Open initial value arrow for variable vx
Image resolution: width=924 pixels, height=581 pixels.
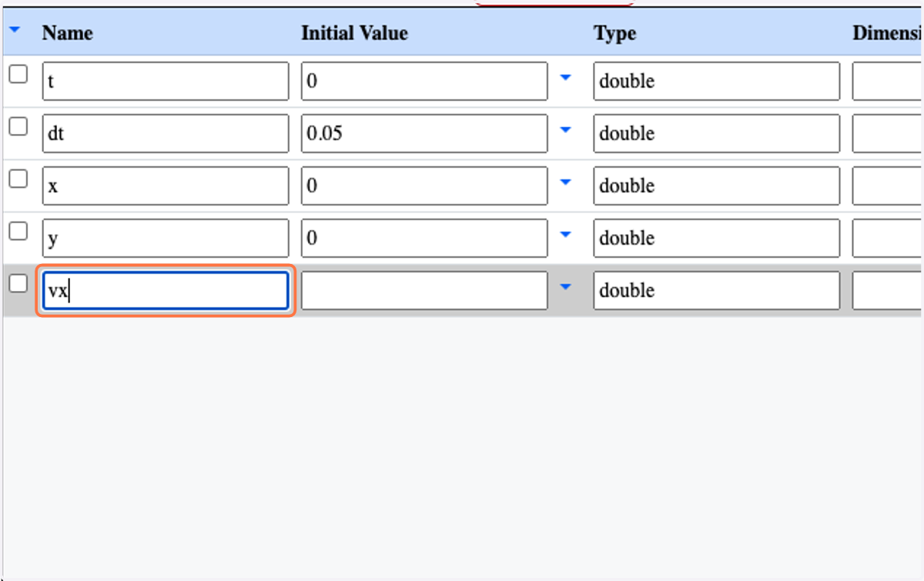point(566,286)
